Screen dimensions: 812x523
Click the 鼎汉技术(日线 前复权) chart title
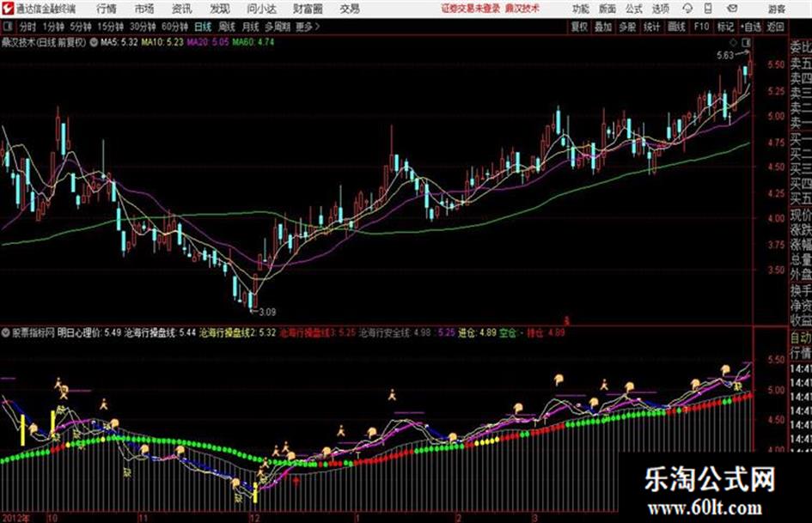[44, 42]
